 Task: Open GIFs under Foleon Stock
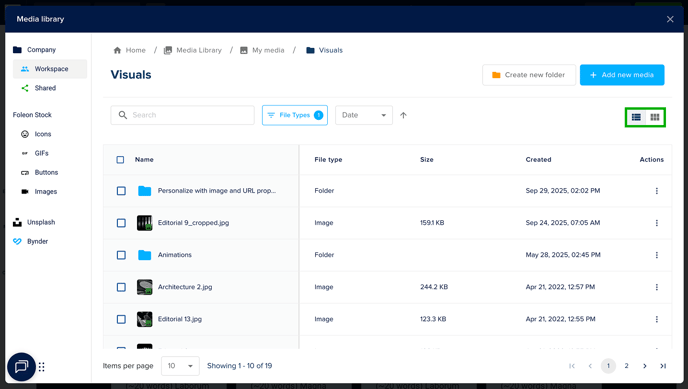coord(35,153)
